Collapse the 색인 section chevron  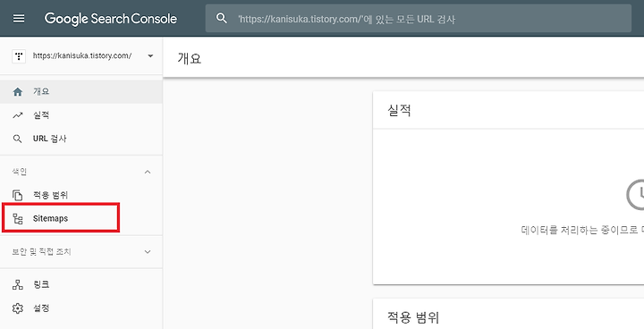tap(148, 172)
